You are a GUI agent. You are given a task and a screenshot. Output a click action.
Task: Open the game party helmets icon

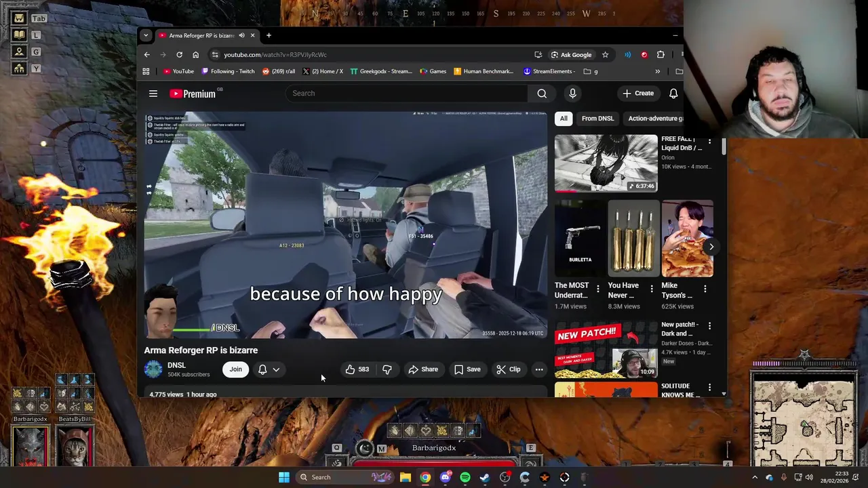(x=19, y=68)
